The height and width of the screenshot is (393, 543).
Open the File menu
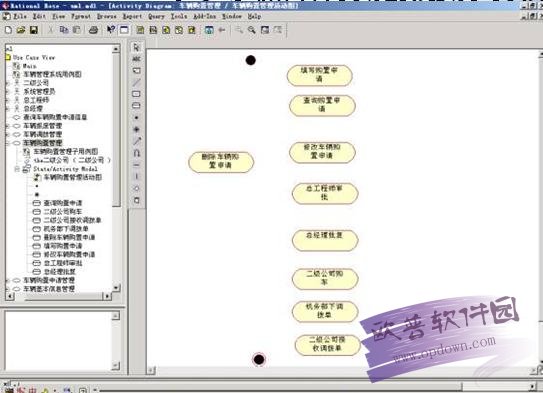(20, 16)
